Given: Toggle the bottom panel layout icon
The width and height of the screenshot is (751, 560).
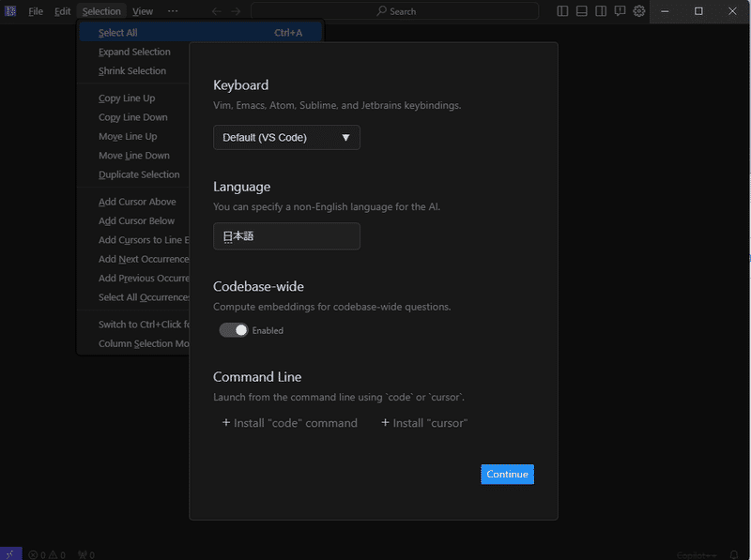Looking at the screenshot, I should pyautogui.click(x=582, y=11).
